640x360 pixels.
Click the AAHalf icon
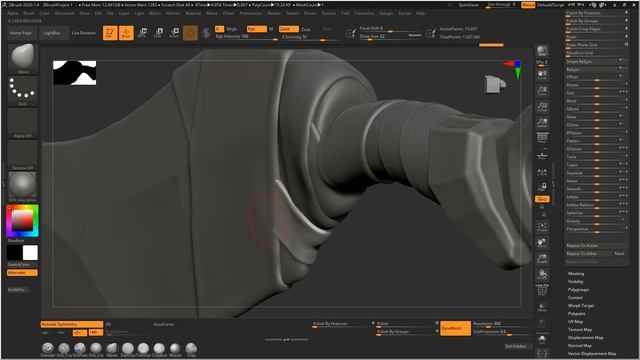(x=542, y=123)
